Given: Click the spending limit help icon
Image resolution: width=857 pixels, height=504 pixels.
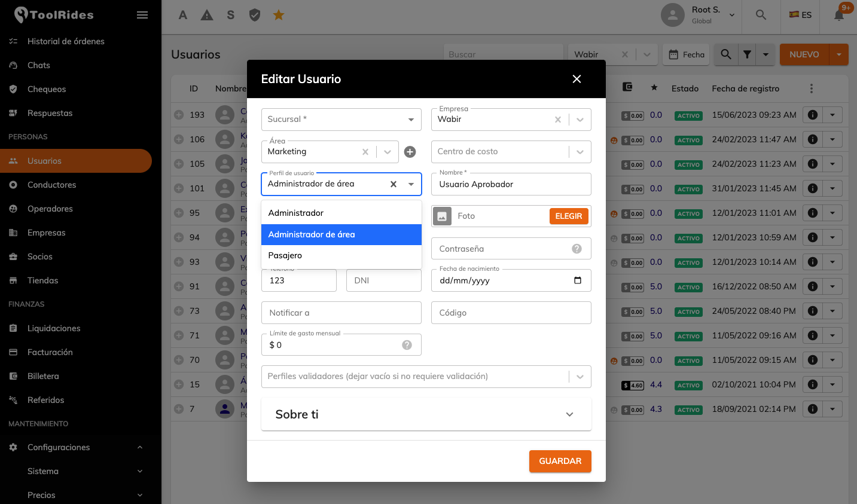Looking at the screenshot, I should click(x=407, y=345).
